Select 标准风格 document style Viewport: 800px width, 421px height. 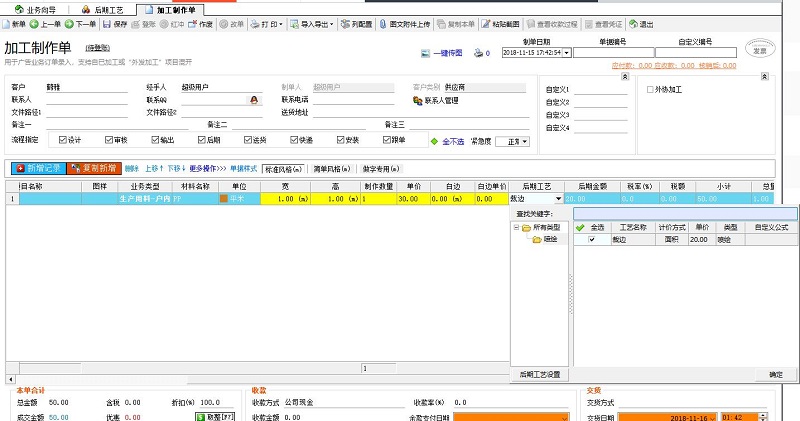(x=283, y=169)
